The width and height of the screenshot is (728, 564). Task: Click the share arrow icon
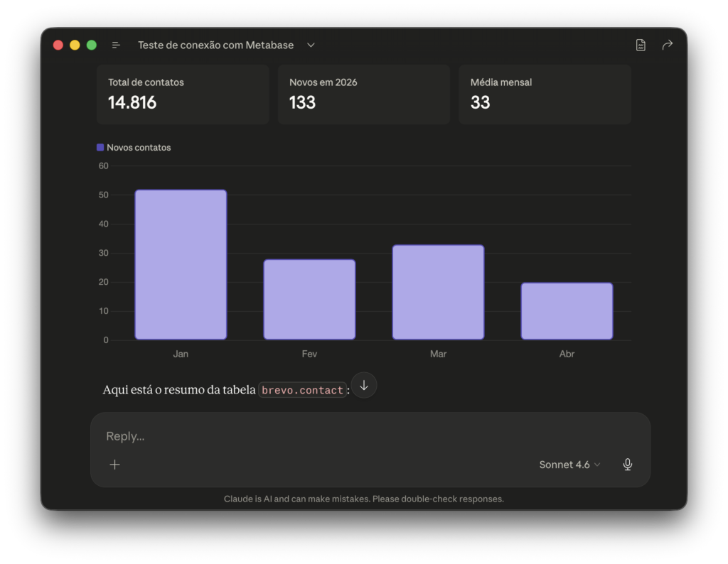(667, 45)
